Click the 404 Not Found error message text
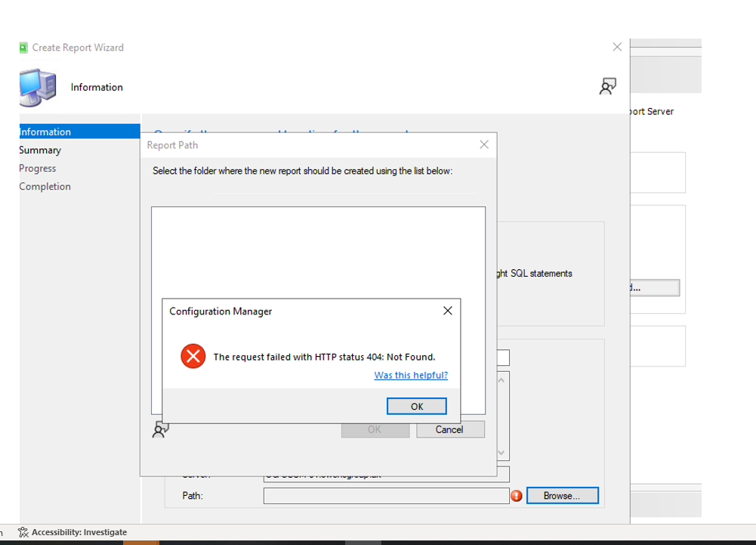756x545 pixels. tap(324, 357)
